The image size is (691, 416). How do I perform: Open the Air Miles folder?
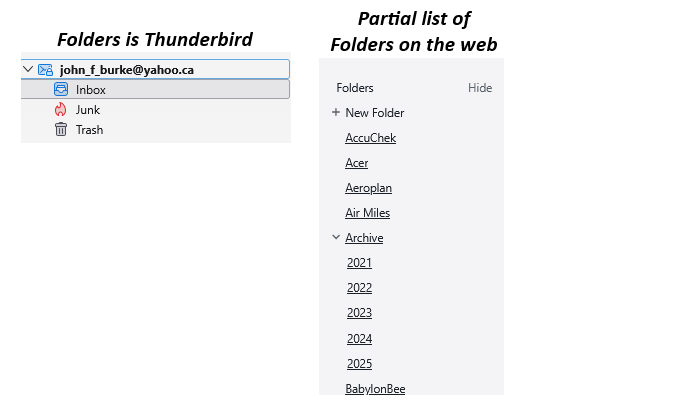click(367, 213)
